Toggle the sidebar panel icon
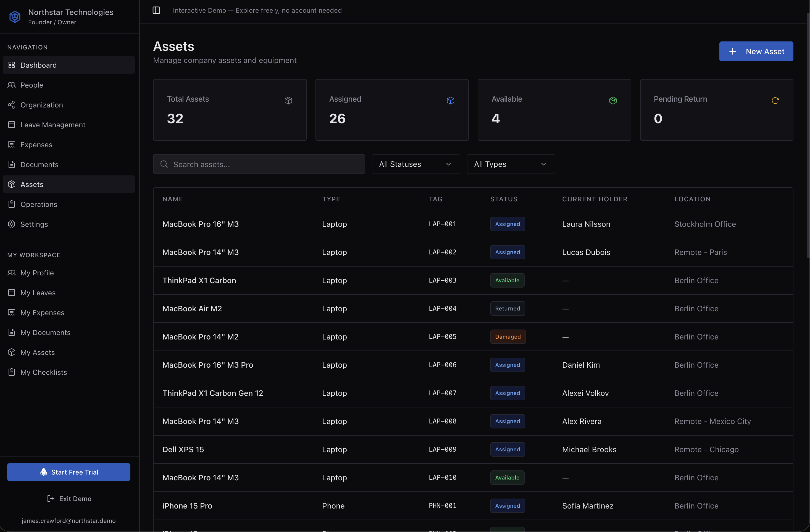This screenshot has height=532, width=810. pos(156,10)
